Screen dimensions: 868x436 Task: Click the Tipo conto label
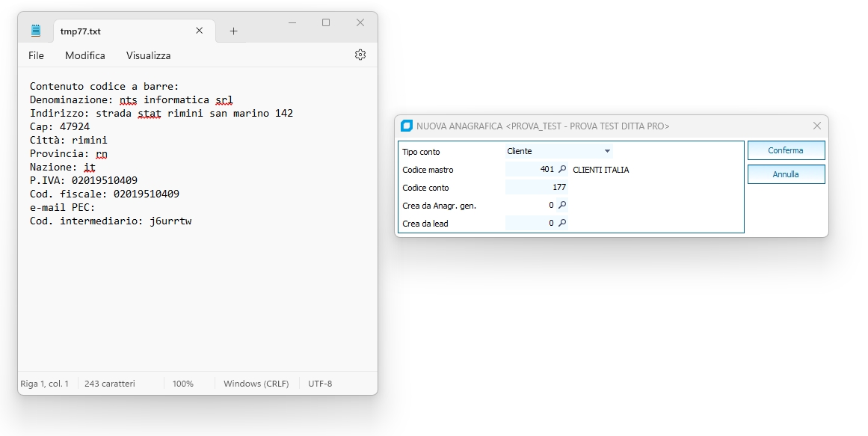click(x=421, y=152)
